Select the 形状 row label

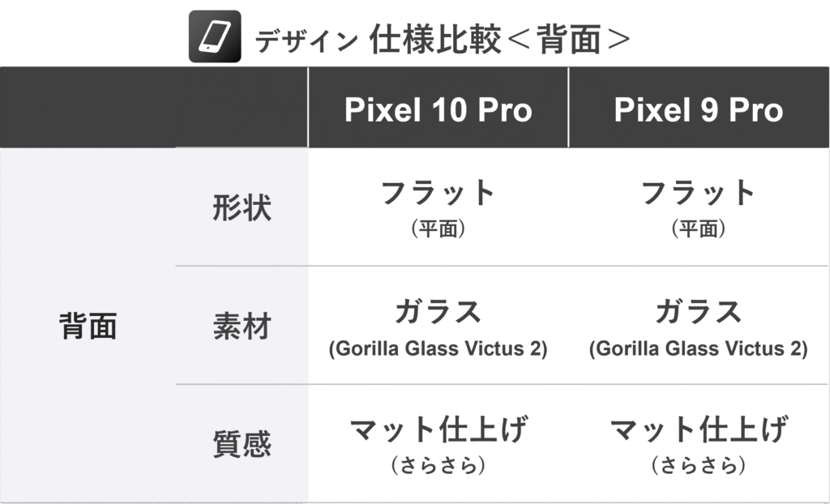coord(242,207)
